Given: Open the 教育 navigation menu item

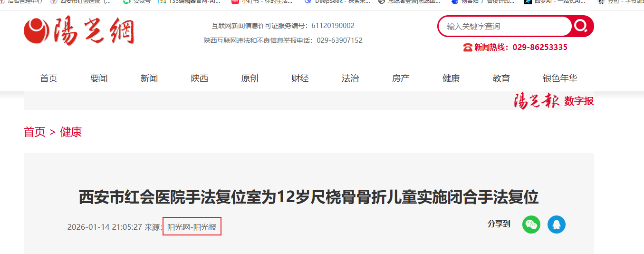Looking at the screenshot, I should 501,78.
